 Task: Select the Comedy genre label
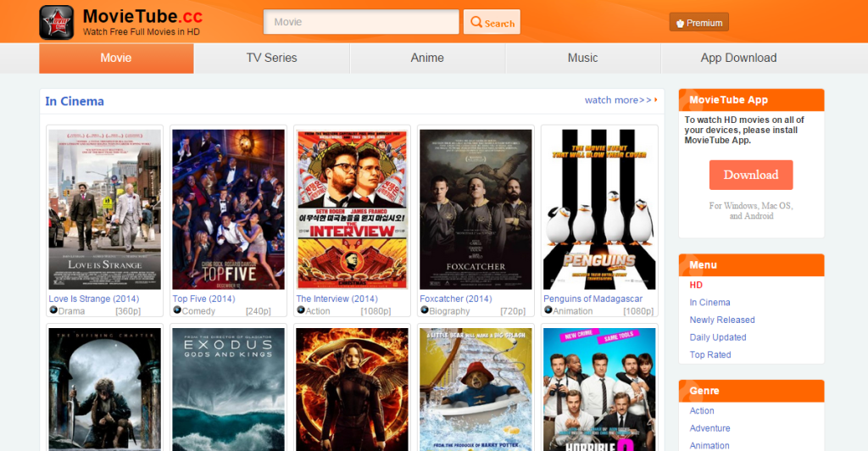(198, 311)
